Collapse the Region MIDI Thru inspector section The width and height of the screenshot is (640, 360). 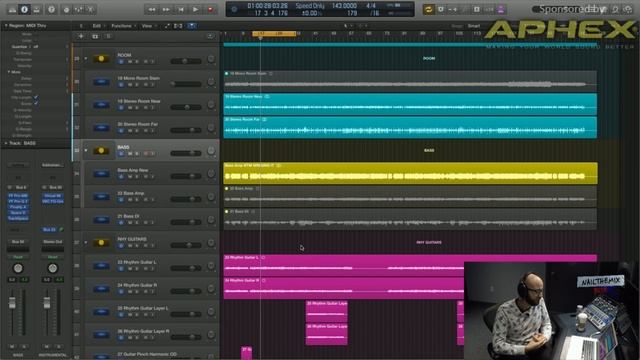(x=6, y=26)
